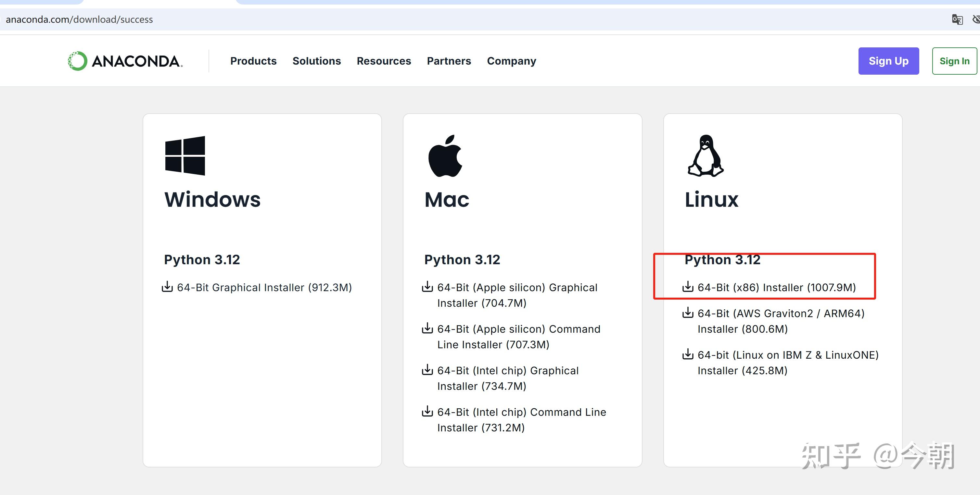Click download icon for Apple silicon Command Line

[x=427, y=328]
